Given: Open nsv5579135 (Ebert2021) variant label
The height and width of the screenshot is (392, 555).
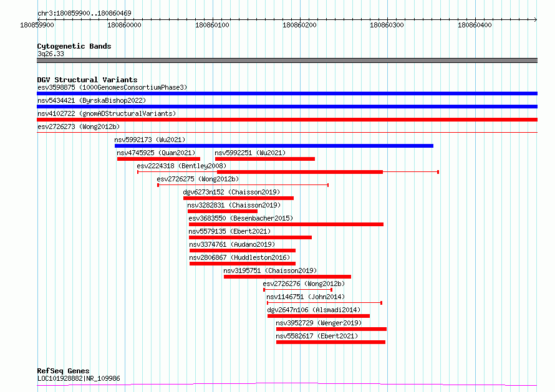Looking at the screenshot, I should pos(229,231).
